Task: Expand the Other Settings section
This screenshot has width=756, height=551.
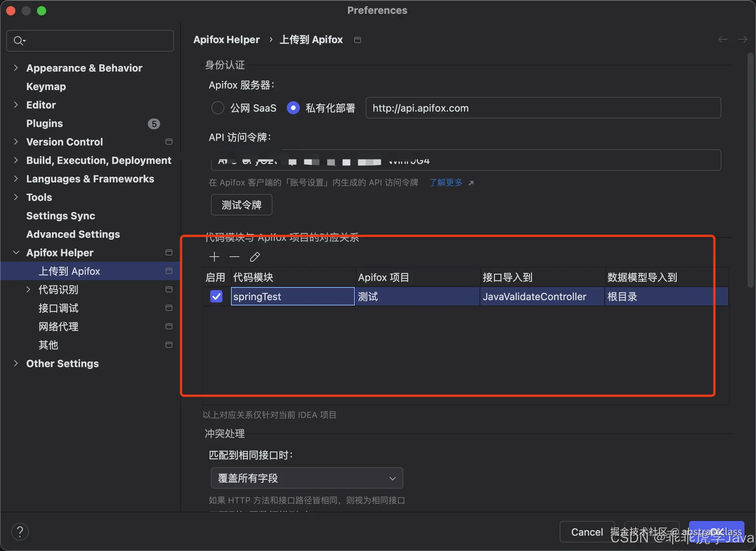Action: pyautogui.click(x=16, y=363)
